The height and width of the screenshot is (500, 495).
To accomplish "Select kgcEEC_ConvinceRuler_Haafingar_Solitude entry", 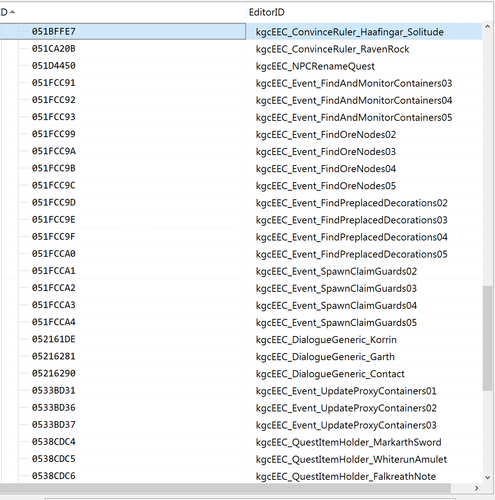I will click(x=350, y=32).
